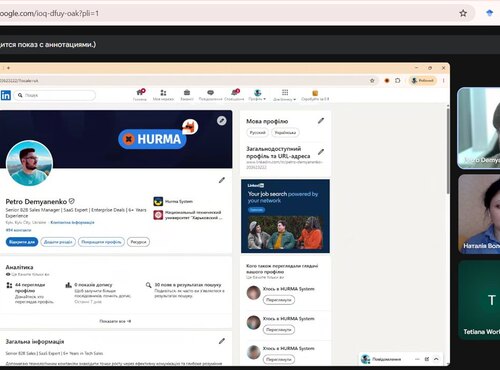
Task: Open Hurma System company link
Action: (173, 201)
